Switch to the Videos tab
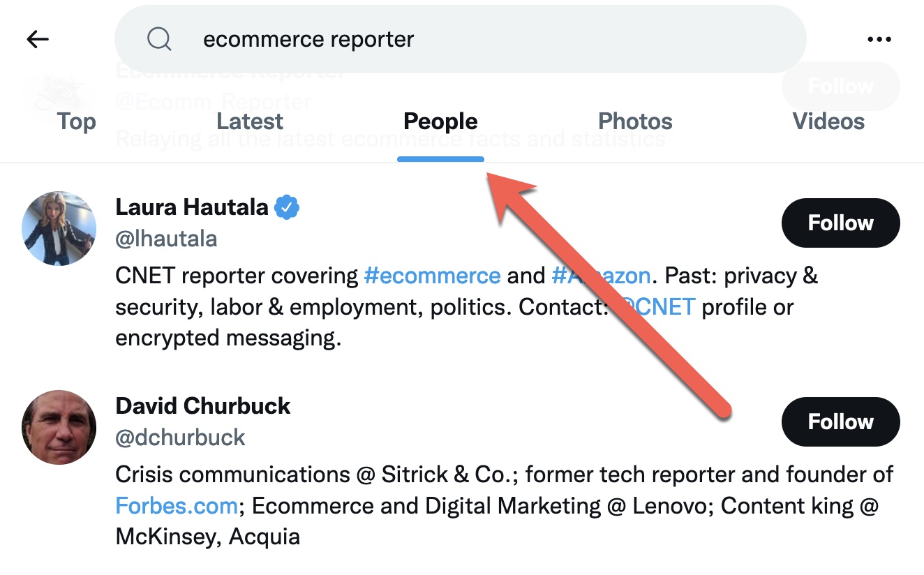 (828, 121)
